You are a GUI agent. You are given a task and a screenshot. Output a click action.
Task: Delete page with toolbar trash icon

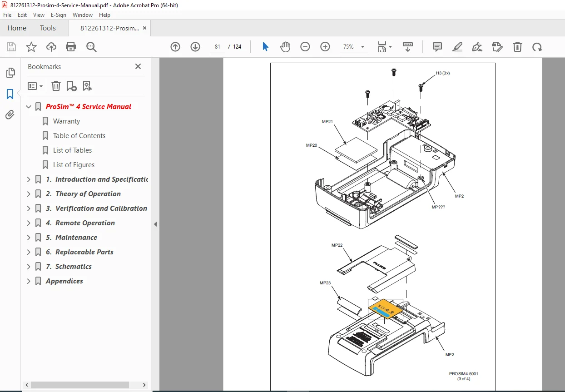pos(517,47)
